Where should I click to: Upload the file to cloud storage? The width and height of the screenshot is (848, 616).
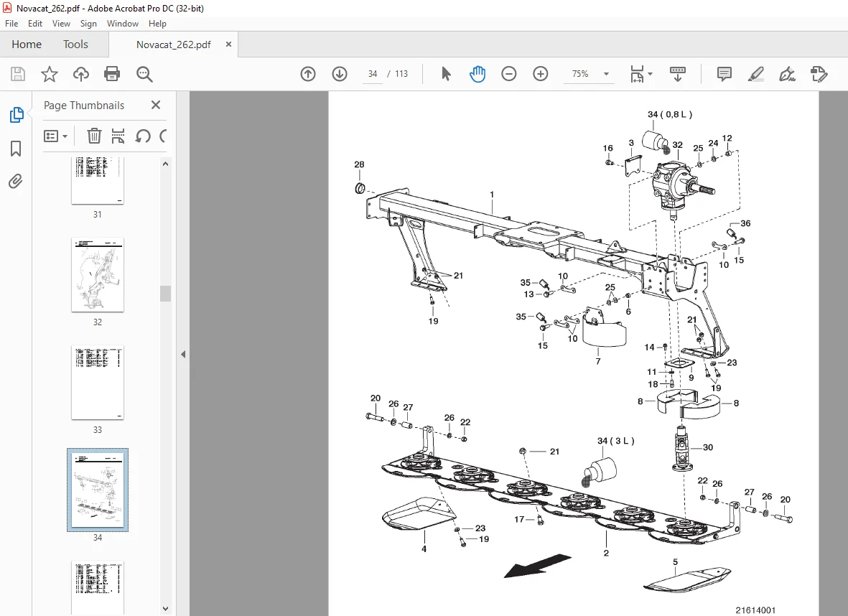click(81, 74)
